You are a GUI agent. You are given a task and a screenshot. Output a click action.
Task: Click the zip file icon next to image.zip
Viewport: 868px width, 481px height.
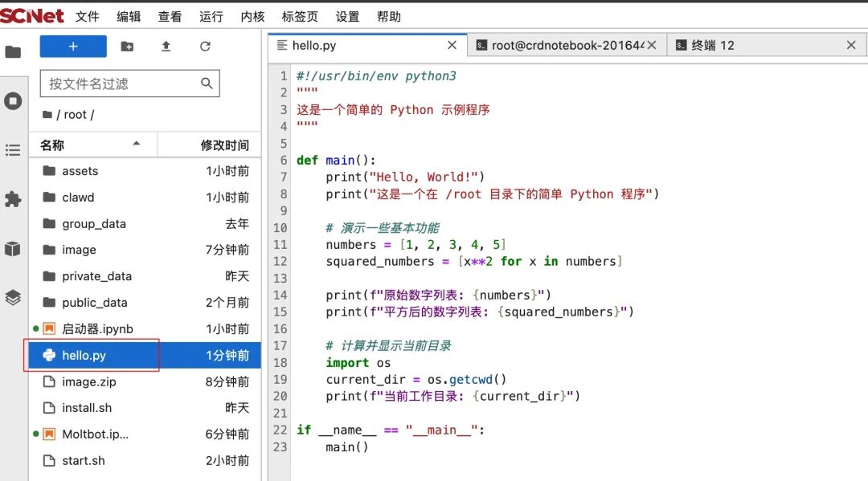click(x=49, y=381)
